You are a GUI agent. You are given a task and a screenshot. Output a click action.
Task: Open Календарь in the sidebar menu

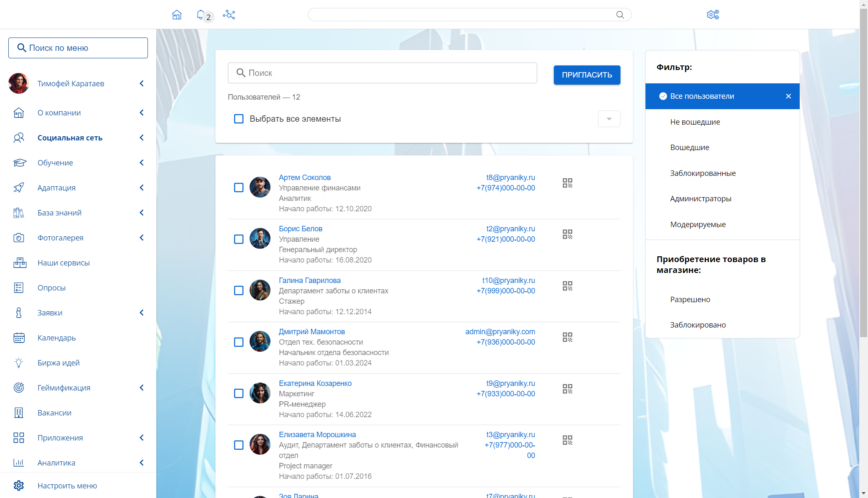coord(57,338)
